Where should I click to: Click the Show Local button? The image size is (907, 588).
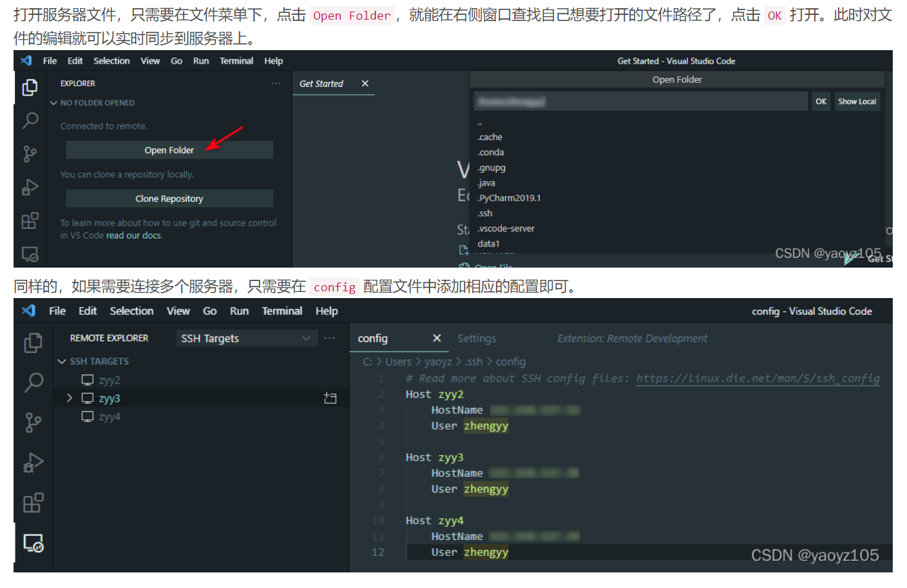[858, 102]
